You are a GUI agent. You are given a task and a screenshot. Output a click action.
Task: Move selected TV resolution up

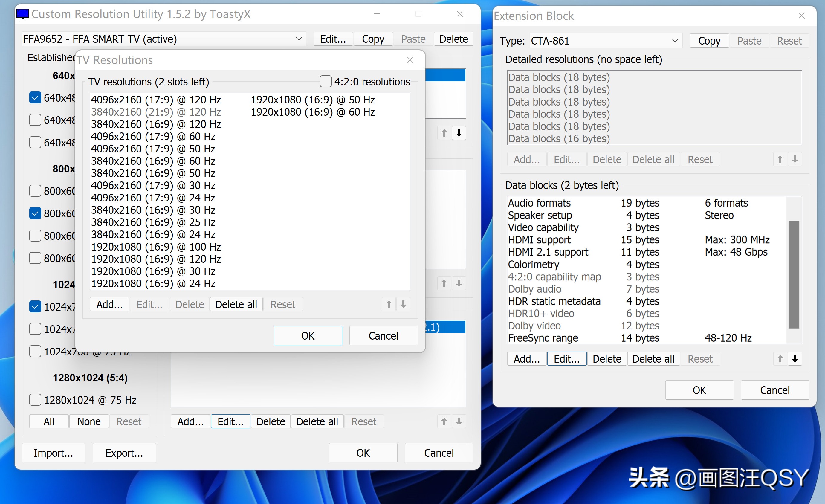tap(388, 304)
